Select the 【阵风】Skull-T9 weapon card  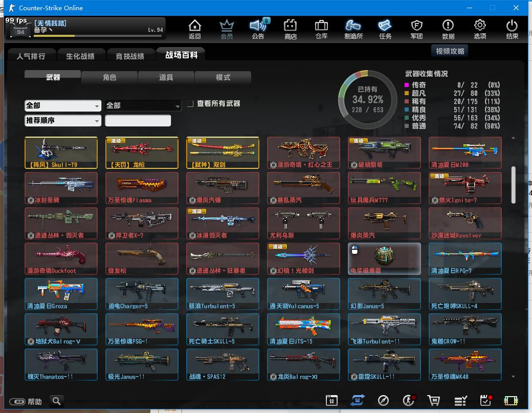pyautogui.click(x=61, y=153)
